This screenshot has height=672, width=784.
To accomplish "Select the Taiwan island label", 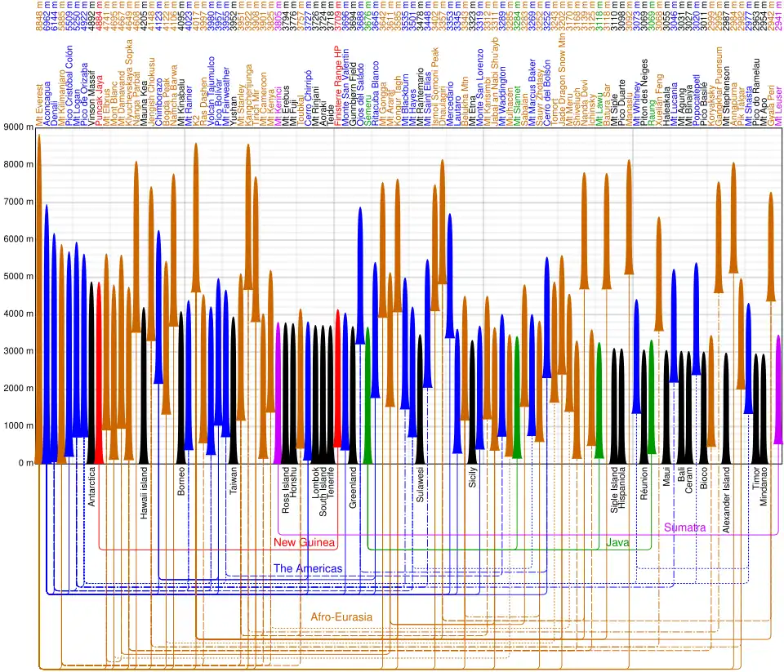I will (234, 482).
